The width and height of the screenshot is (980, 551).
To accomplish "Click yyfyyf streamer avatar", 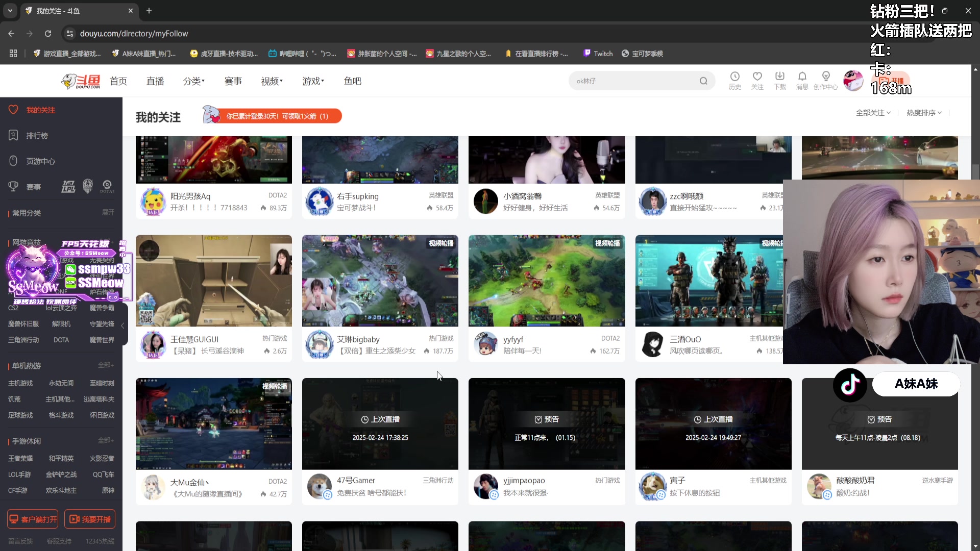I will coord(485,344).
